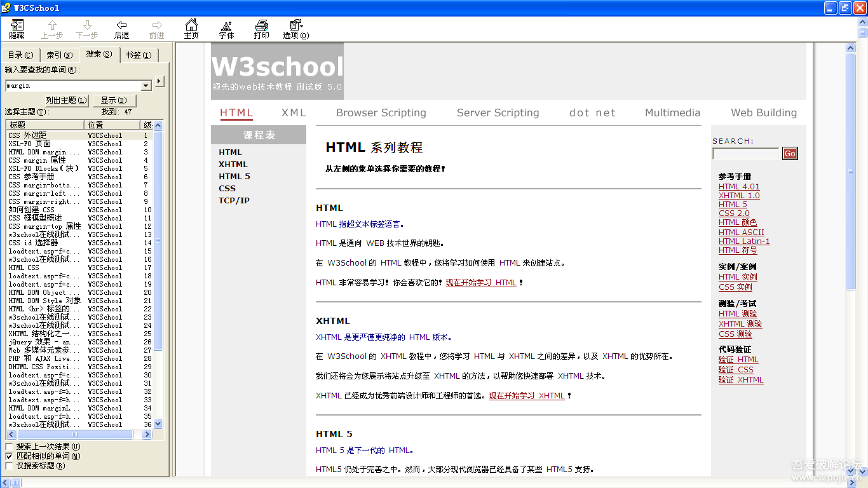Open the dot net navigation item
This screenshot has height=488, width=868.
click(x=592, y=112)
